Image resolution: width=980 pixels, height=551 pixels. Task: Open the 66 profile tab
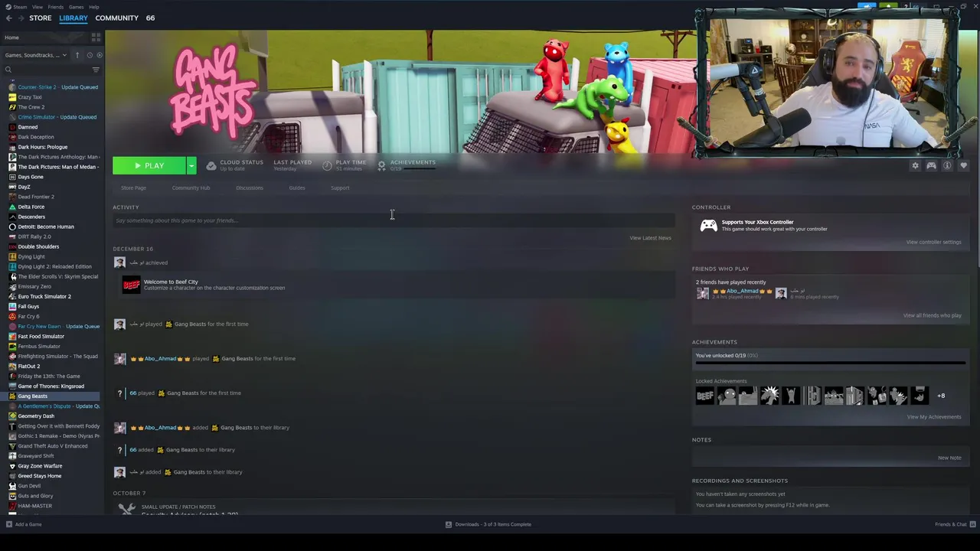point(150,18)
